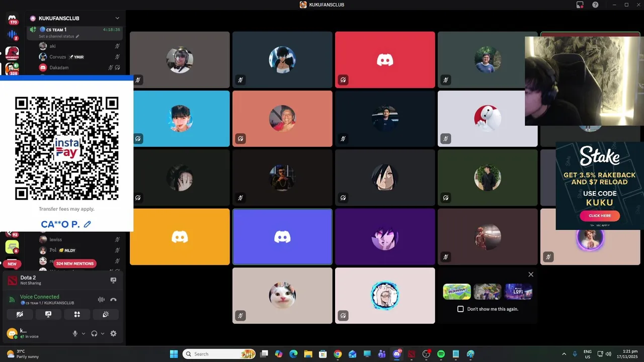Disconnect from voice channel

click(x=113, y=300)
